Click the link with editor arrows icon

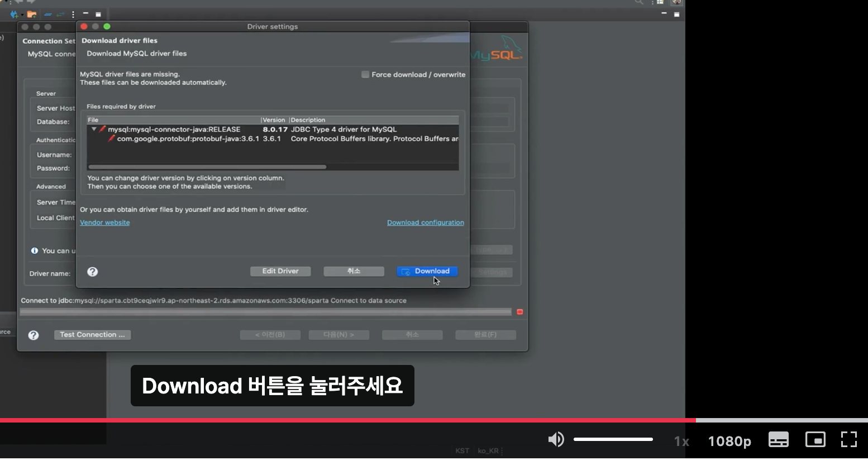click(x=61, y=14)
